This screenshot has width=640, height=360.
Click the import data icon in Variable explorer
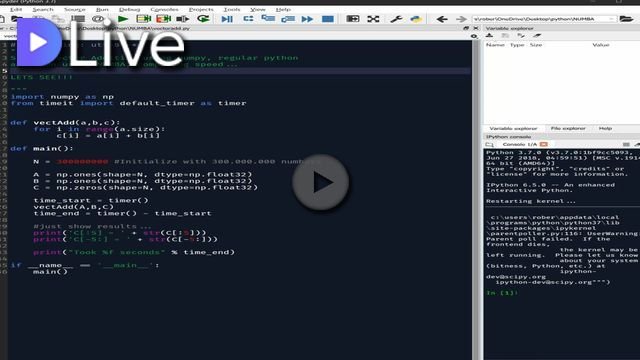(489, 36)
